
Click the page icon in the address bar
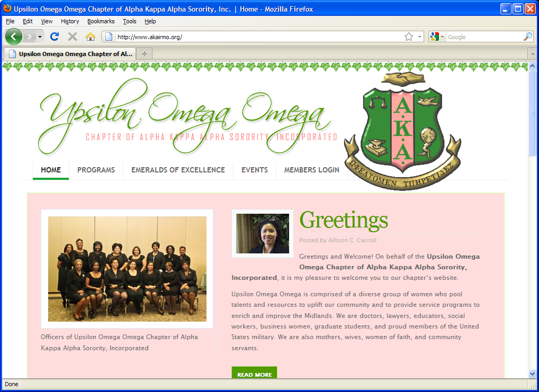click(108, 37)
